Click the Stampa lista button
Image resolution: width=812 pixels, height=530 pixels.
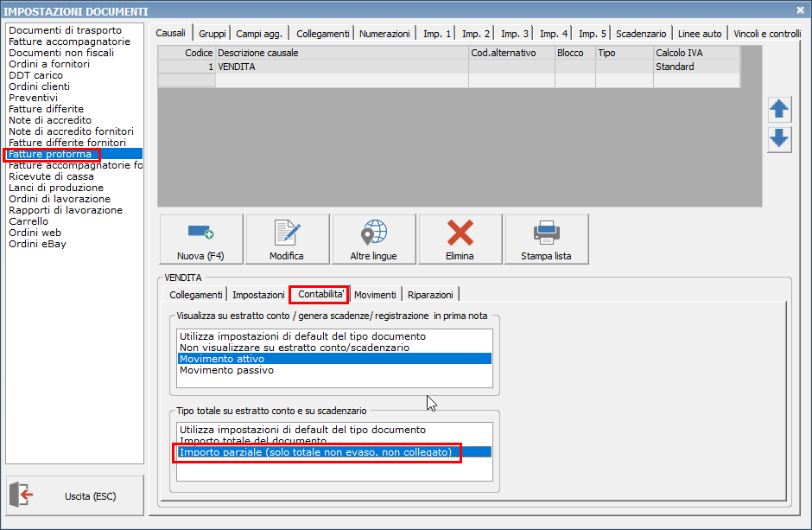547,239
